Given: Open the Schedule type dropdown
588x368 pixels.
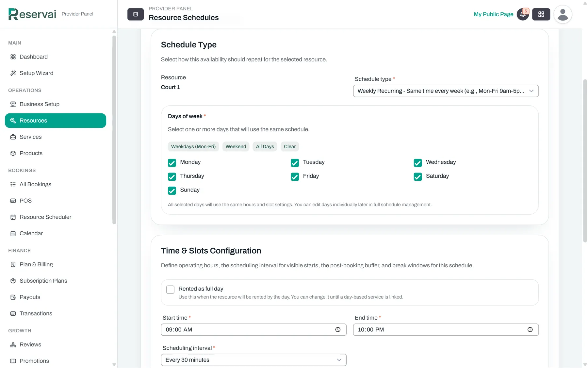Looking at the screenshot, I should [446, 91].
